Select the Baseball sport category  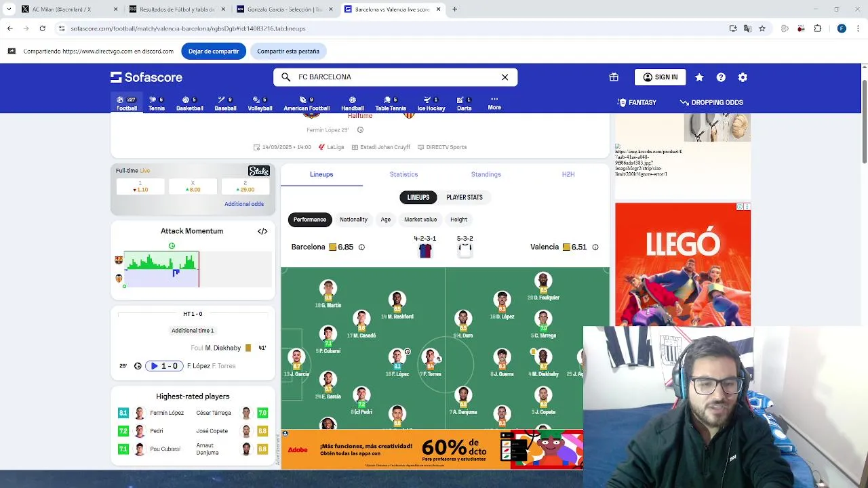[x=225, y=104]
